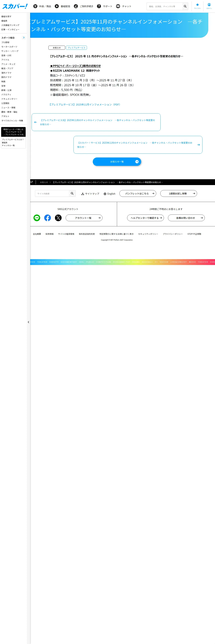The height and width of the screenshot is (644, 215).
Task: Open the スカパー! logo home link
Action: tap(15, 6)
